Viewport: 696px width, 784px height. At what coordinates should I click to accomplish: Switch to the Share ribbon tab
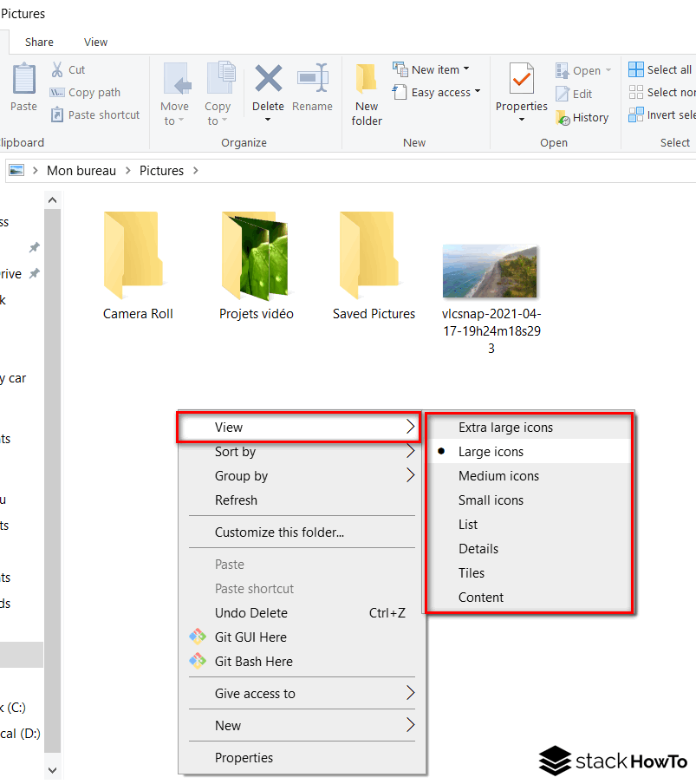click(39, 42)
